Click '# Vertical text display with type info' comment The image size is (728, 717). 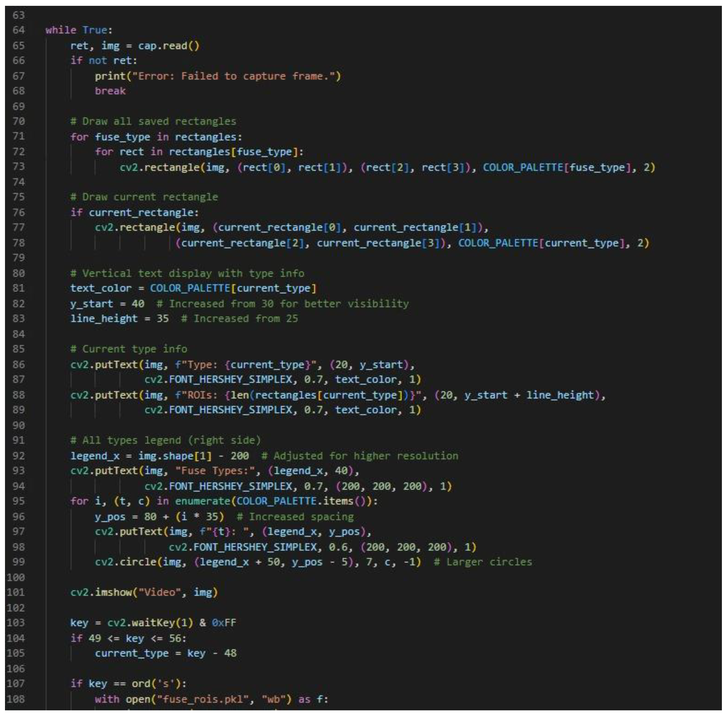point(187,274)
